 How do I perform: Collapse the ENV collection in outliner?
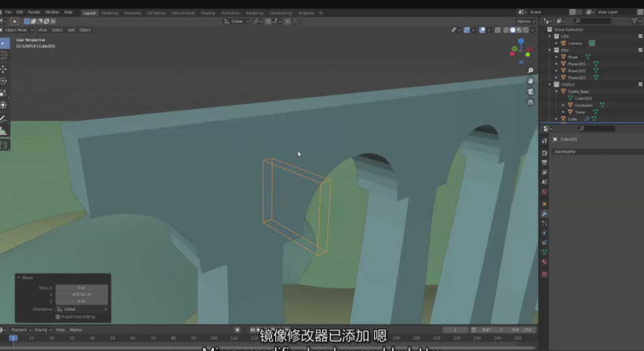tap(550, 50)
